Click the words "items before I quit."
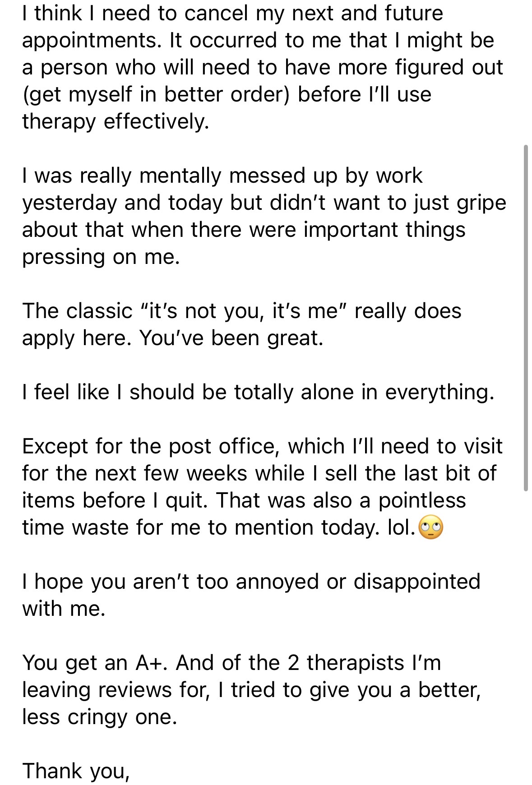The width and height of the screenshot is (532, 785). click(x=115, y=500)
